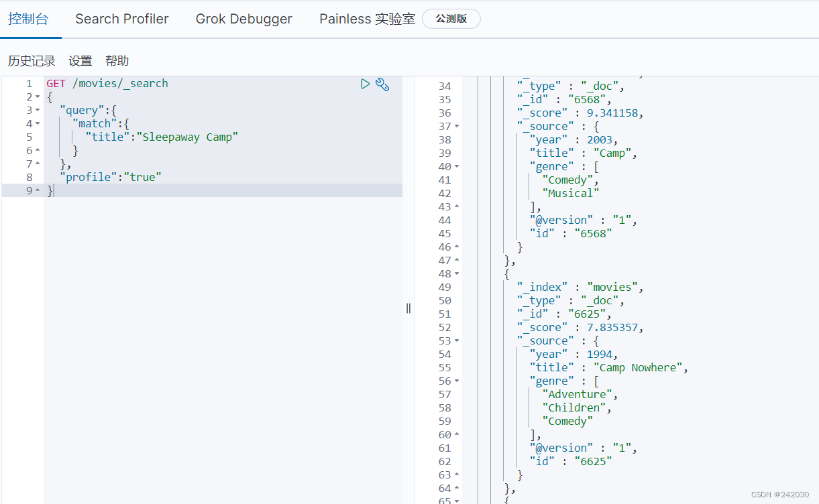Toggle fold marker at output line 43
819x504 pixels.
(x=457, y=207)
